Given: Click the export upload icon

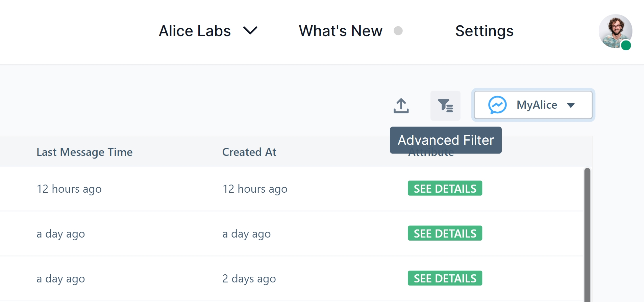Looking at the screenshot, I should (401, 106).
